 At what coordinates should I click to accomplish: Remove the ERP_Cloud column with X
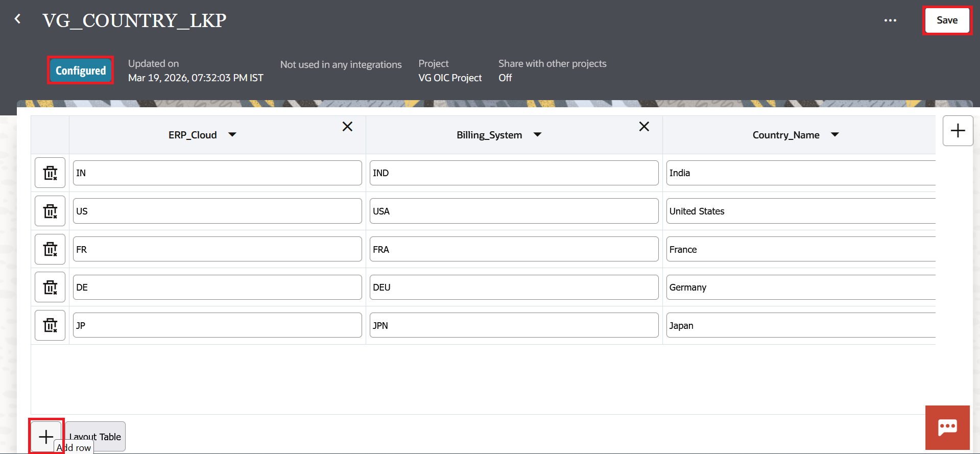click(x=347, y=127)
